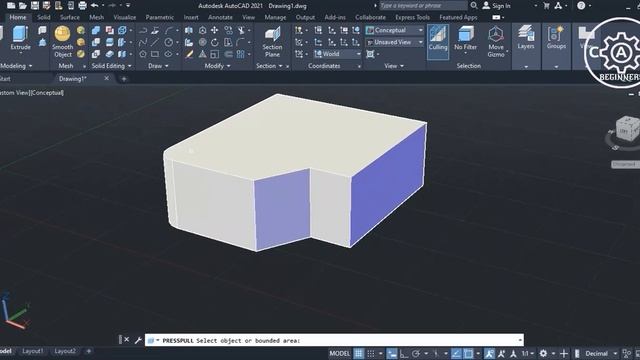
Task: Expand the Draw panel
Action: (158, 66)
